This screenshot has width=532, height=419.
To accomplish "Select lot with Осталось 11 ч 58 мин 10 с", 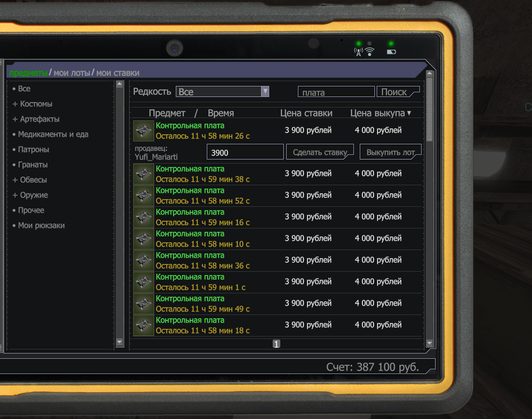I will (x=277, y=239).
